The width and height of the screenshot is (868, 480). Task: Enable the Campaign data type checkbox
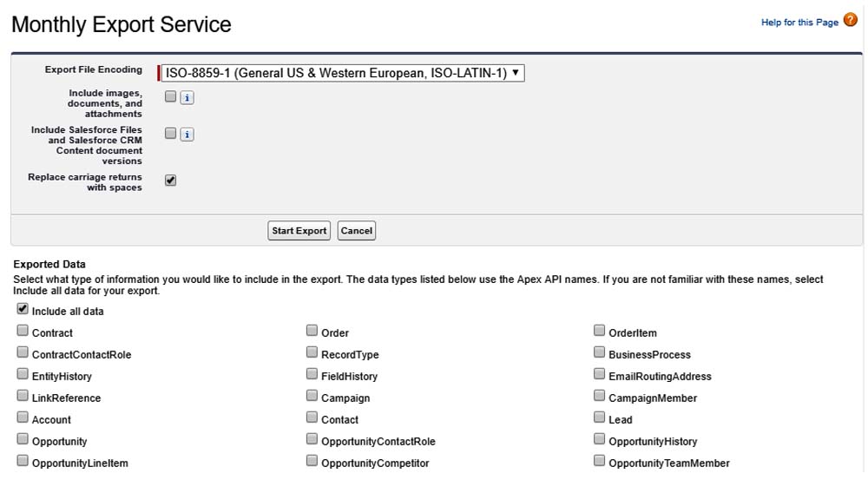click(312, 396)
